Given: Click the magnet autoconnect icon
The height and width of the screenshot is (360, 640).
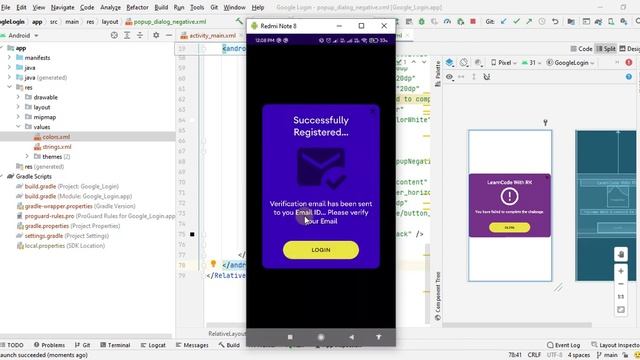Looking at the screenshot, I should (x=487, y=77).
